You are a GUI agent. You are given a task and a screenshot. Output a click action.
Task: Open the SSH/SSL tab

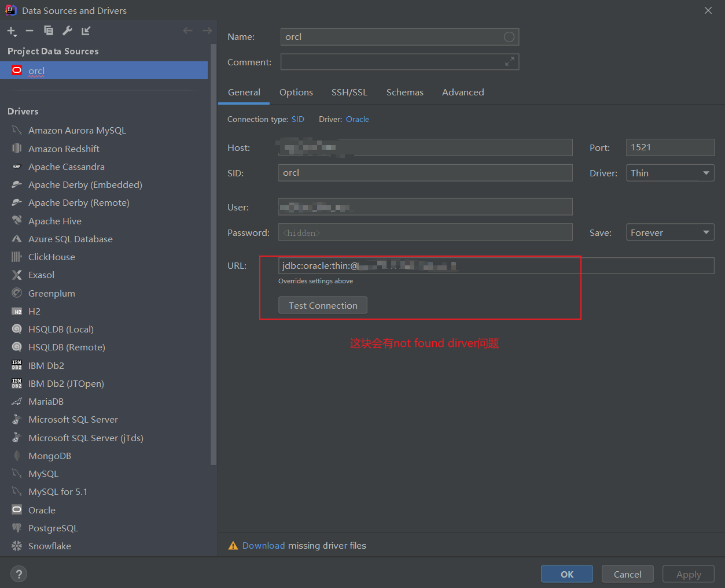pos(349,92)
